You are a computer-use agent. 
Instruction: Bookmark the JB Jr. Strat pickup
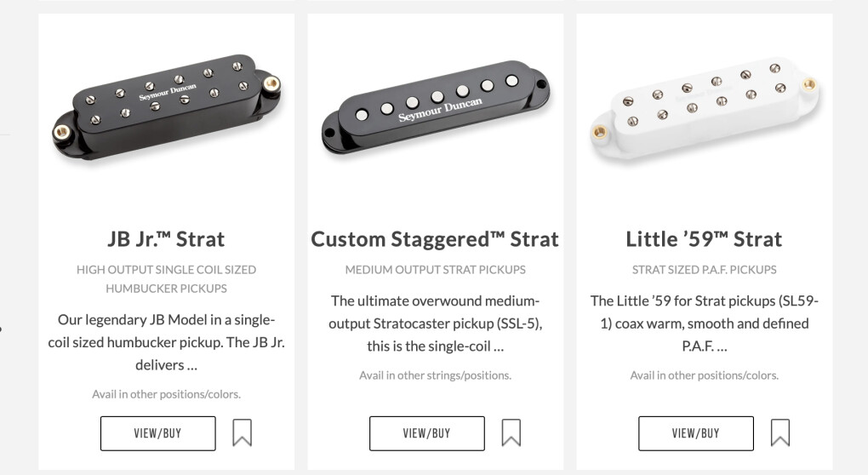[x=242, y=433]
